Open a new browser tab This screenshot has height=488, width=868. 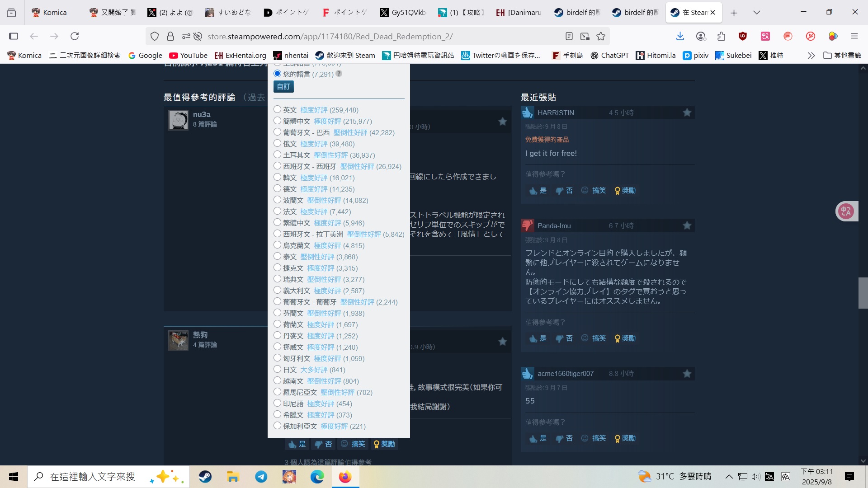[734, 13]
